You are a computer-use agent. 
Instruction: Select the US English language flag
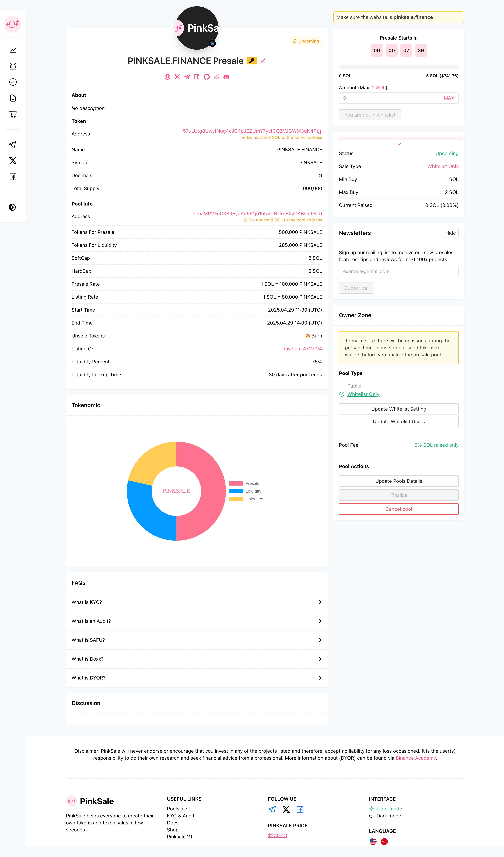pyautogui.click(x=373, y=841)
